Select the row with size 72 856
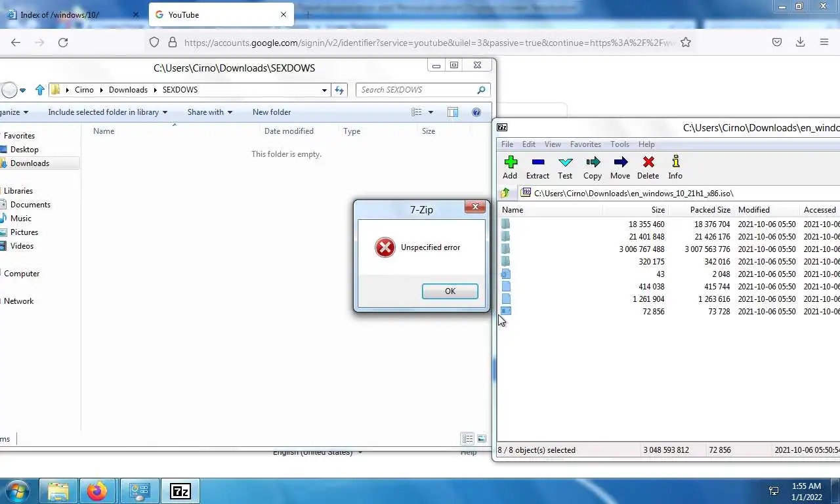 [x=669, y=312]
